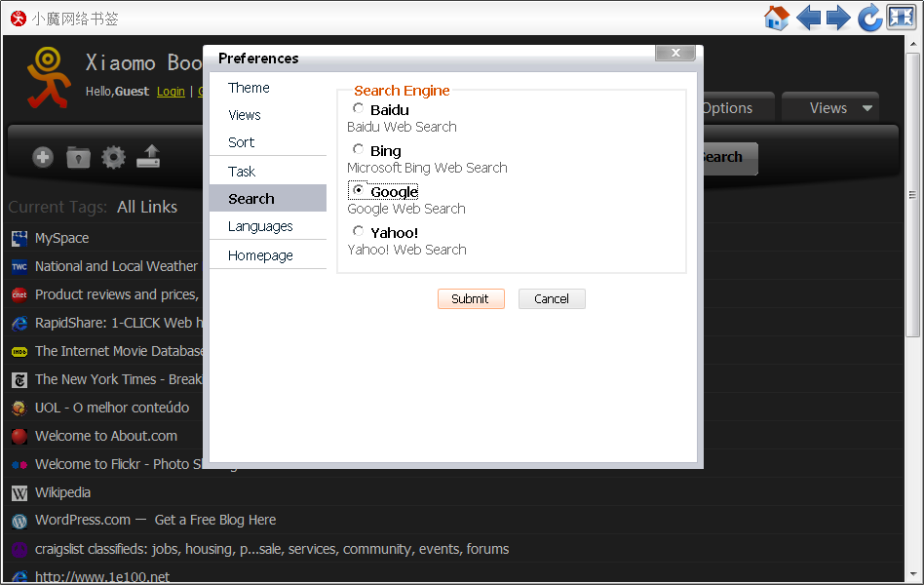Screen dimensions: 924x585
Task: Go back with the left arrow icon
Action: tap(808, 18)
